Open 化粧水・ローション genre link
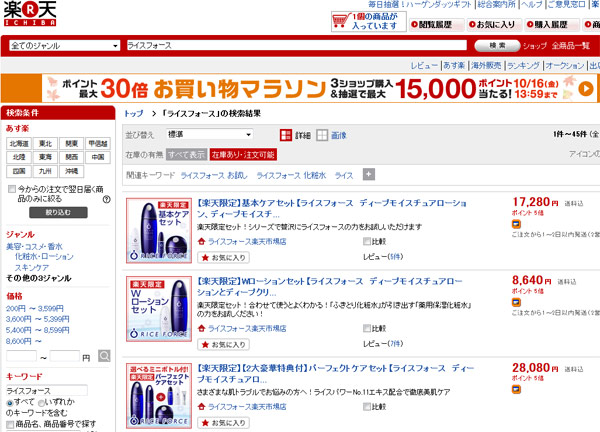Image resolution: width=600 pixels, height=432 pixels. pyautogui.click(x=44, y=256)
